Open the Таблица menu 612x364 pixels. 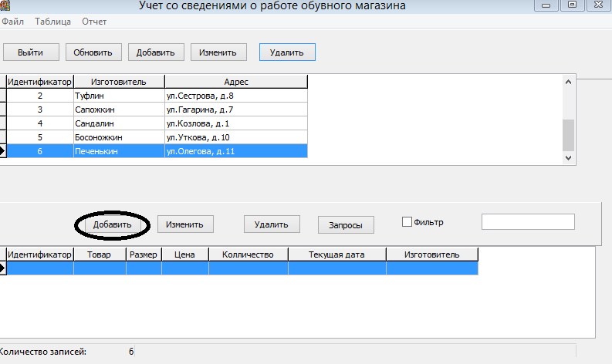[52, 22]
